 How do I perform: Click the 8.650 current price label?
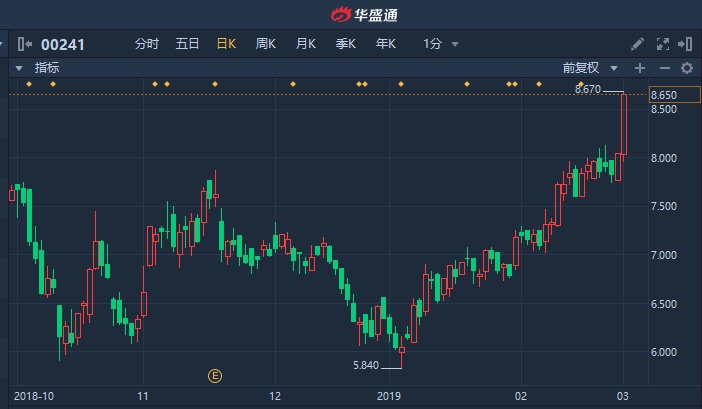674,95
